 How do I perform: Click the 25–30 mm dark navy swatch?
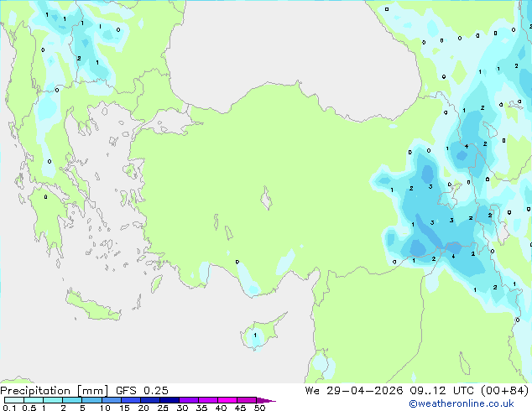(170, 400)
